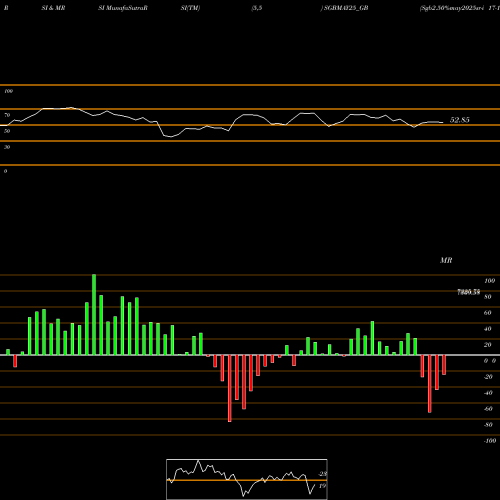
Task: Click the MR axis label "-60"
Action: pyautogui.click(x=488, y=409)
